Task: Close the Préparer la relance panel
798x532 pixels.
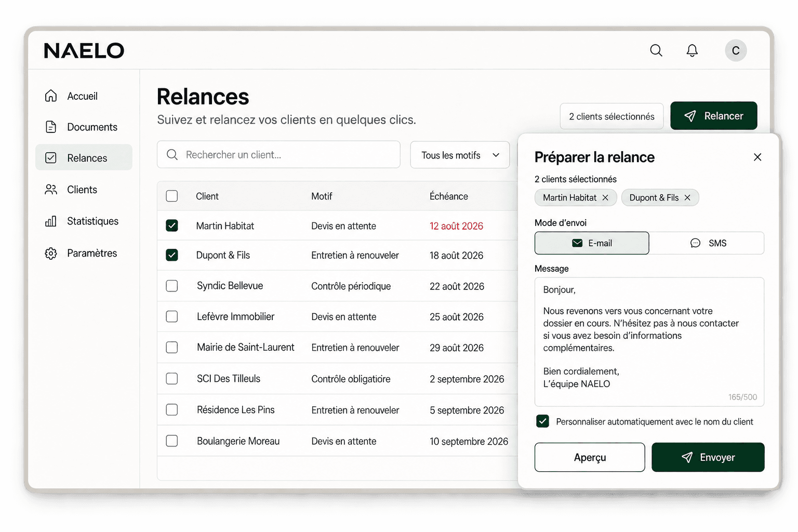Action: click(x=757, y=157)
